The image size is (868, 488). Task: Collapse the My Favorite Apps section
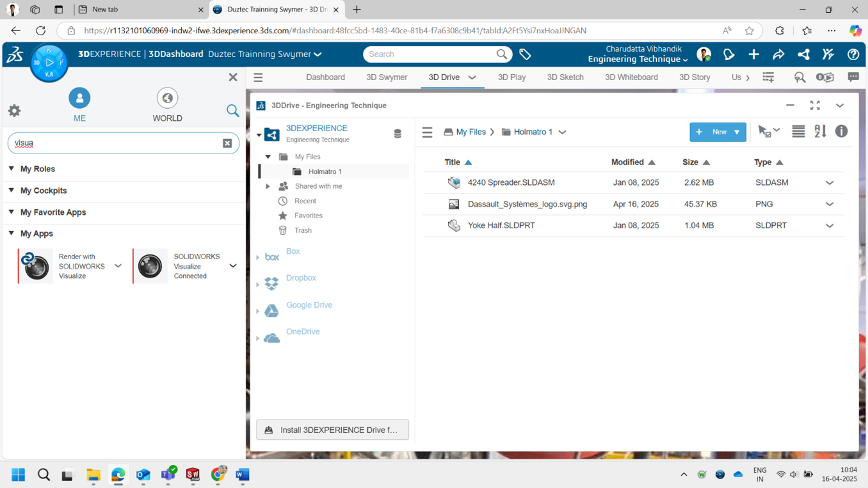(12, 212)
